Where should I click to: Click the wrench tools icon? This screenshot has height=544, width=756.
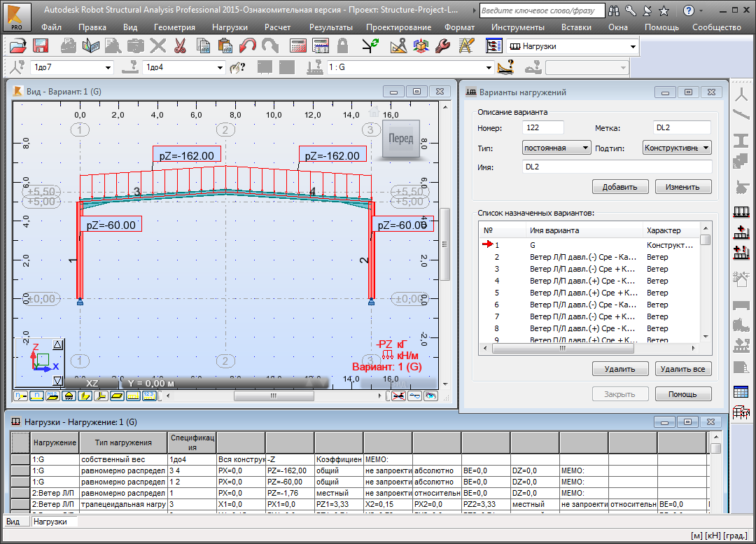click(442, 47)
